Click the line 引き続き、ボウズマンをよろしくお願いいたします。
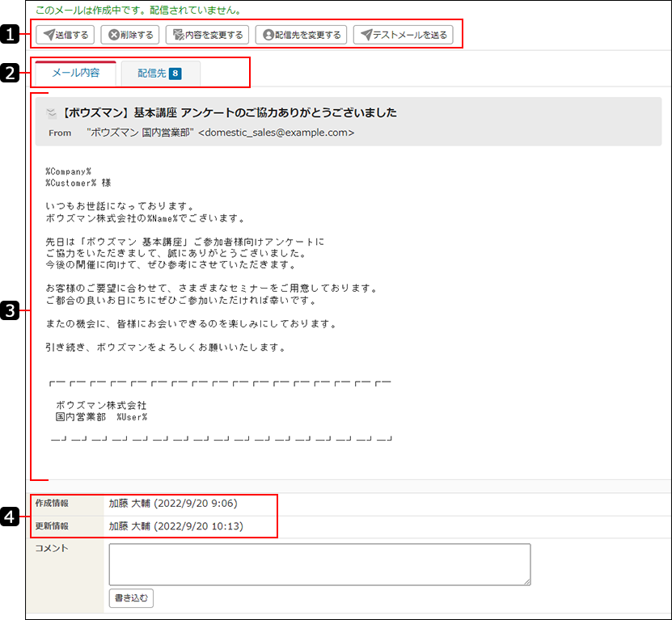Screen dimensions: 672x620 pos(167,348)
